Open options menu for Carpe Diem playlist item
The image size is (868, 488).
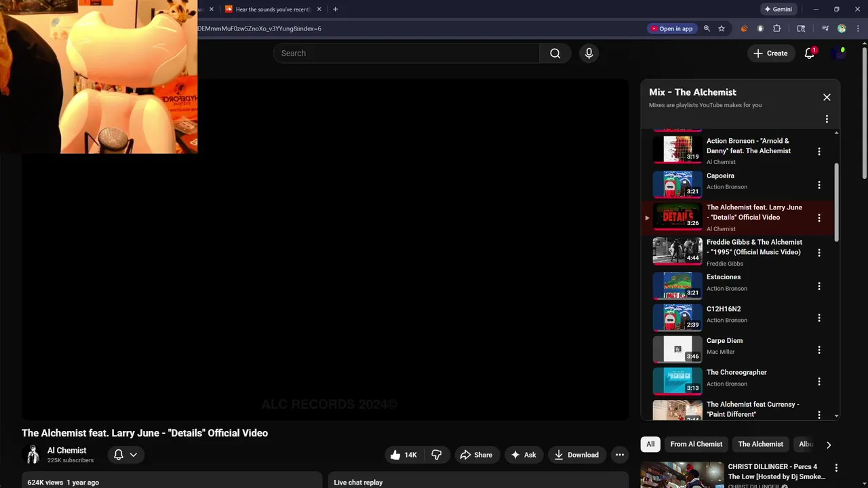(818, 350)
